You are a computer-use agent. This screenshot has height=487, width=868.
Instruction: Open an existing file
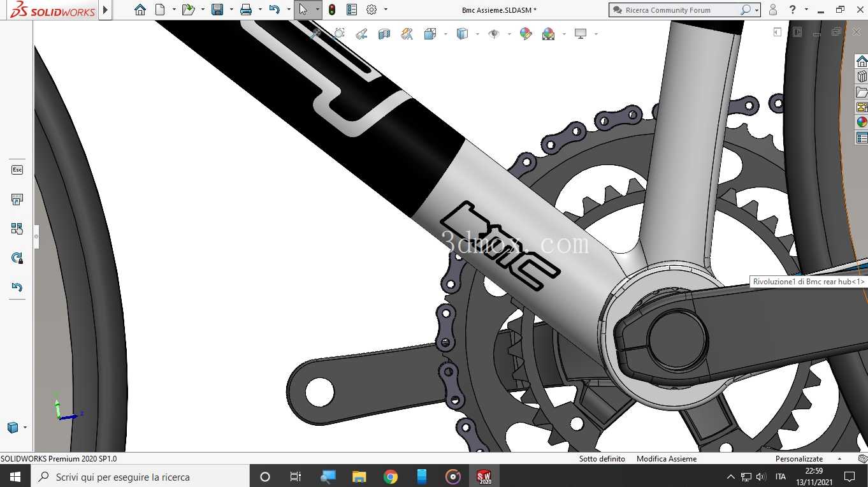coord(187,10)
